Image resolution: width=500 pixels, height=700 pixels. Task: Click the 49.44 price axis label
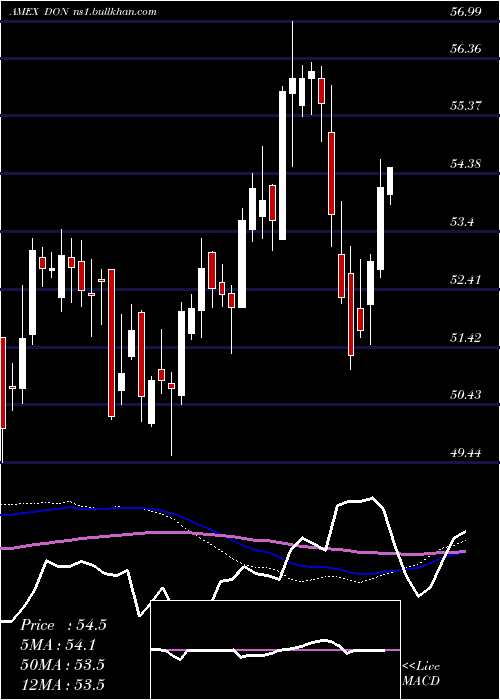(466, 453)
